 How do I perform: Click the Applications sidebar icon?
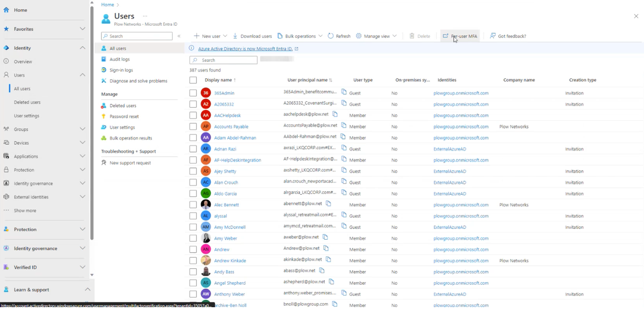point(6,156)
